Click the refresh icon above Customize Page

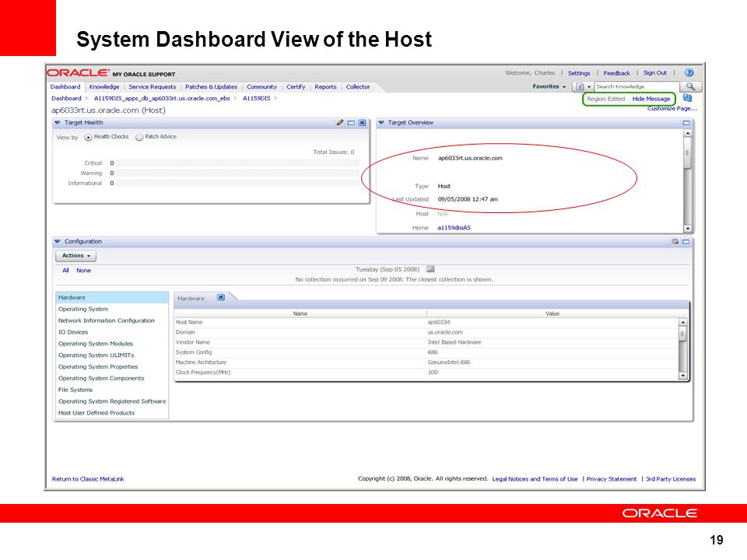coord(687,98)
